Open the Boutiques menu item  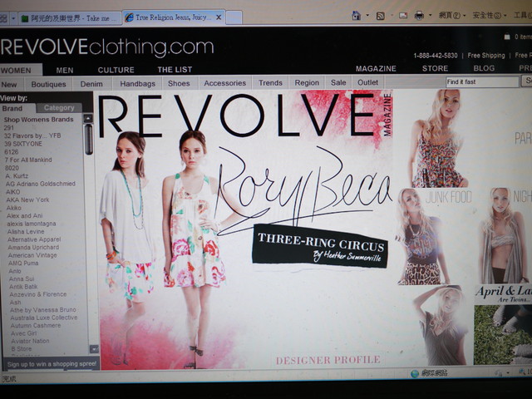tap(48, 84)
